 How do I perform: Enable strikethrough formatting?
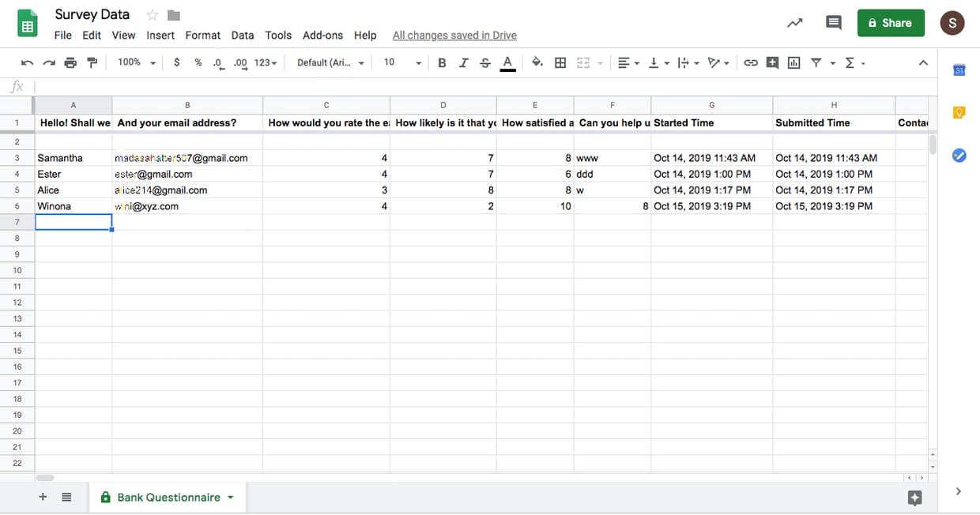click(485, 62)
